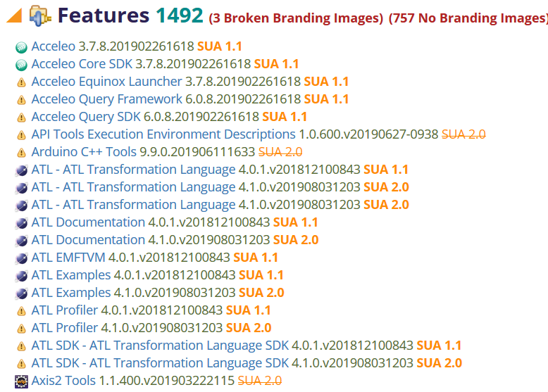548x392 pixels.
Task: Click the Features heading text
Action: pos(104,15)
